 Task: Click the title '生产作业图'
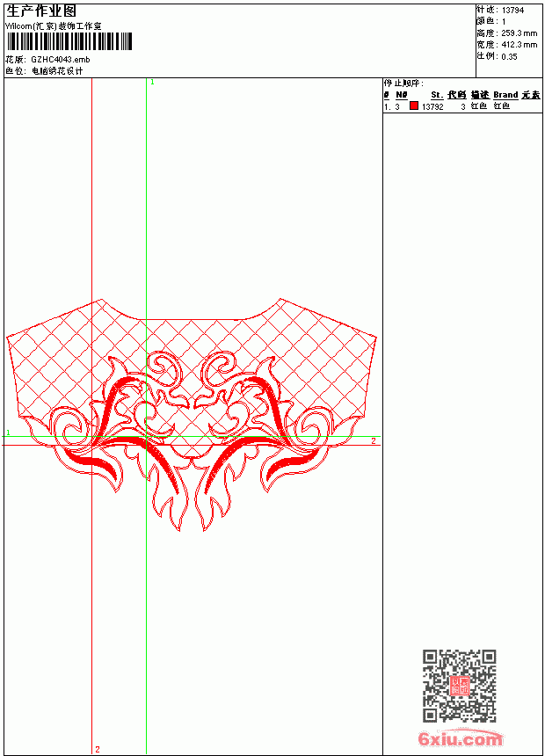pos(41,11)
